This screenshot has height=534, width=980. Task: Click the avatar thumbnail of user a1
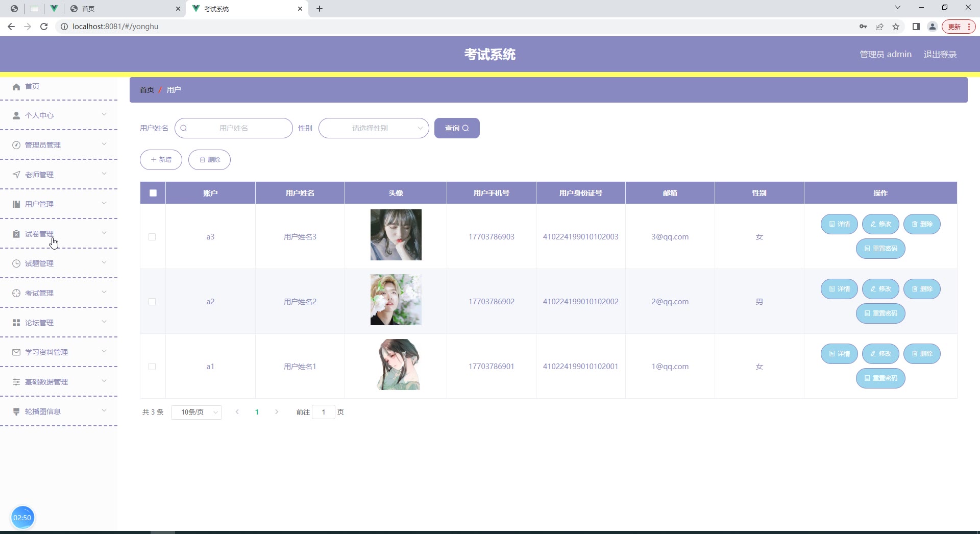[396, 365]
